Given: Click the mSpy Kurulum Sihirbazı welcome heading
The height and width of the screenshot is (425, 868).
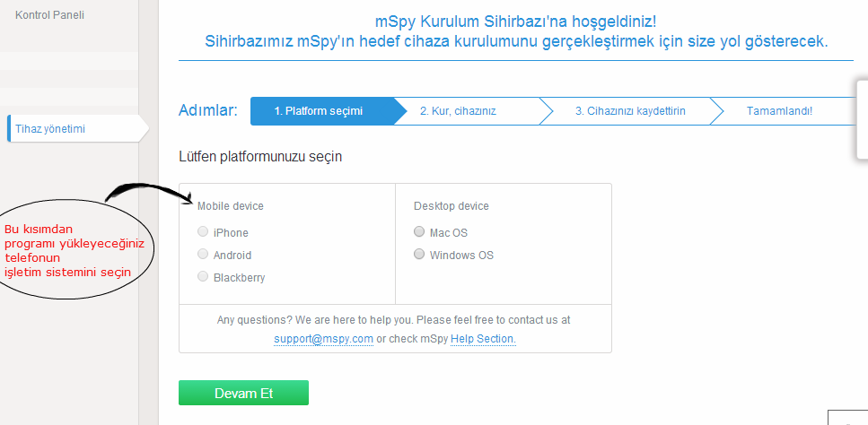Looking at the screenshot, I should [x=515, y=21].
